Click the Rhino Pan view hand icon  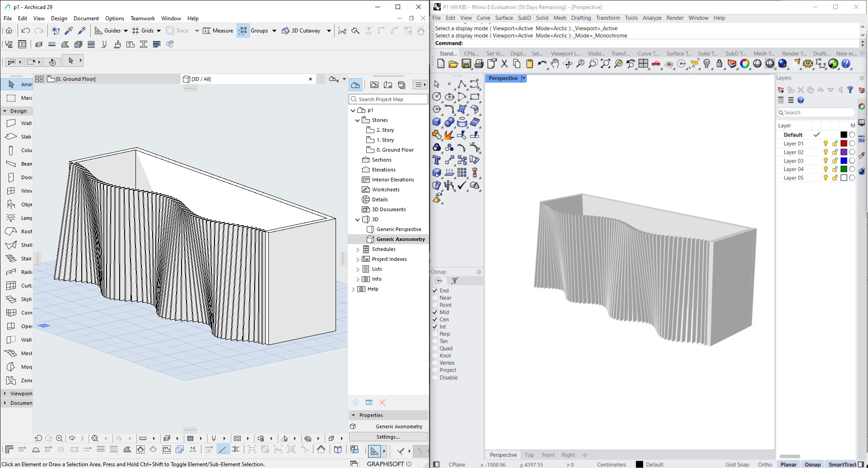coord(555,64)
